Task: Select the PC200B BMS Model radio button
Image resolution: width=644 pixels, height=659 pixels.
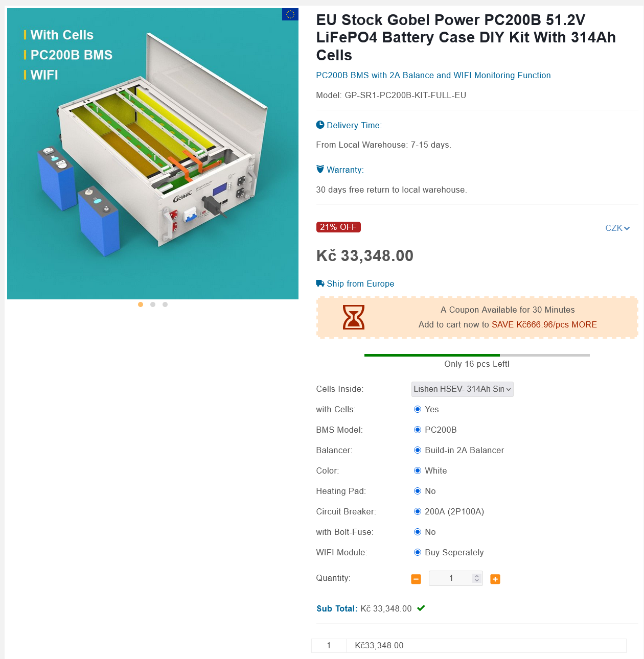Action: coord(418,430)
